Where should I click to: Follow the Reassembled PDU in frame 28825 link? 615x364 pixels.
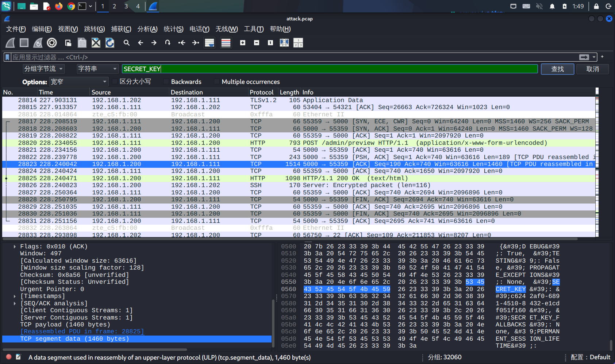[82, 332]
